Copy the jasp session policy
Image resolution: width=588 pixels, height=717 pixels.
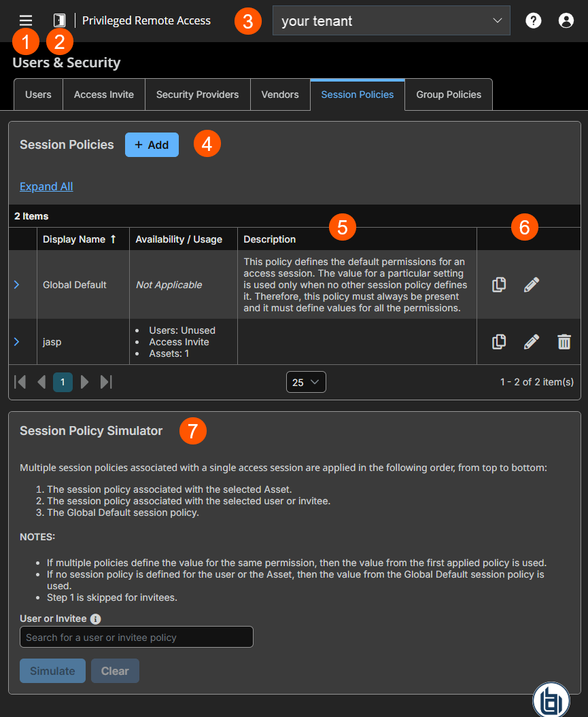[498, 341]
